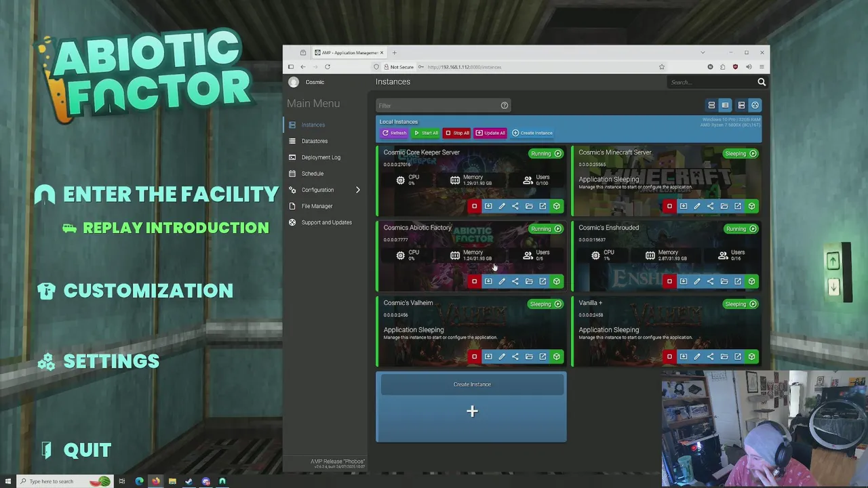This screenshot has height=488, width=868.
Task: Open Cosmic's Minecraft Server folder icon
Action: click(x=724, y=206)
